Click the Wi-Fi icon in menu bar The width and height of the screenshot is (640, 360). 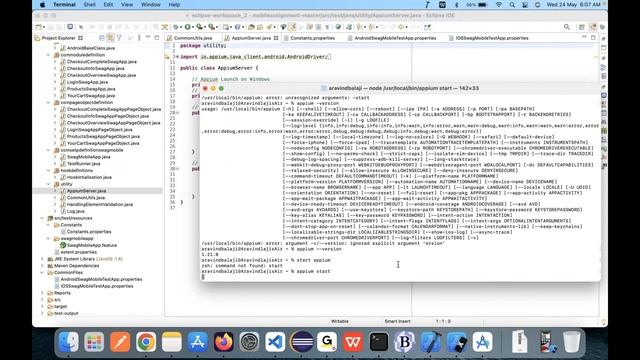pos(499,5)
